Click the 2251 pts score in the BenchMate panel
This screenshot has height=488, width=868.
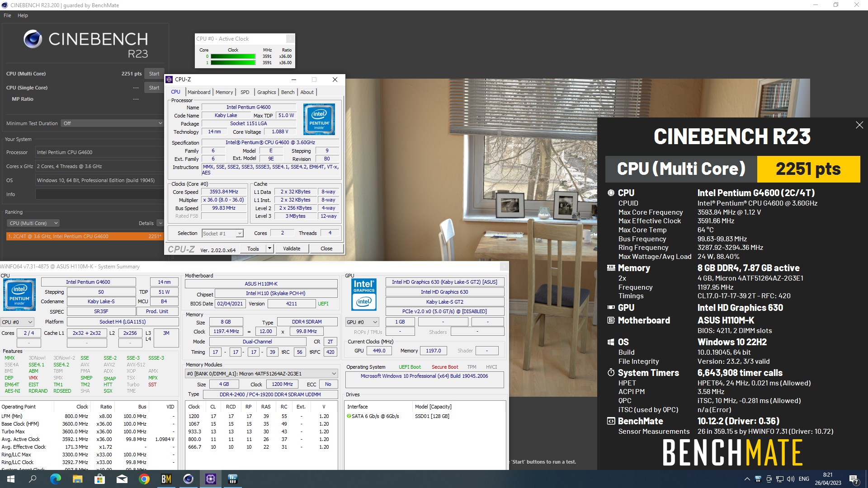pyautogui.click(x=808, y=169)
